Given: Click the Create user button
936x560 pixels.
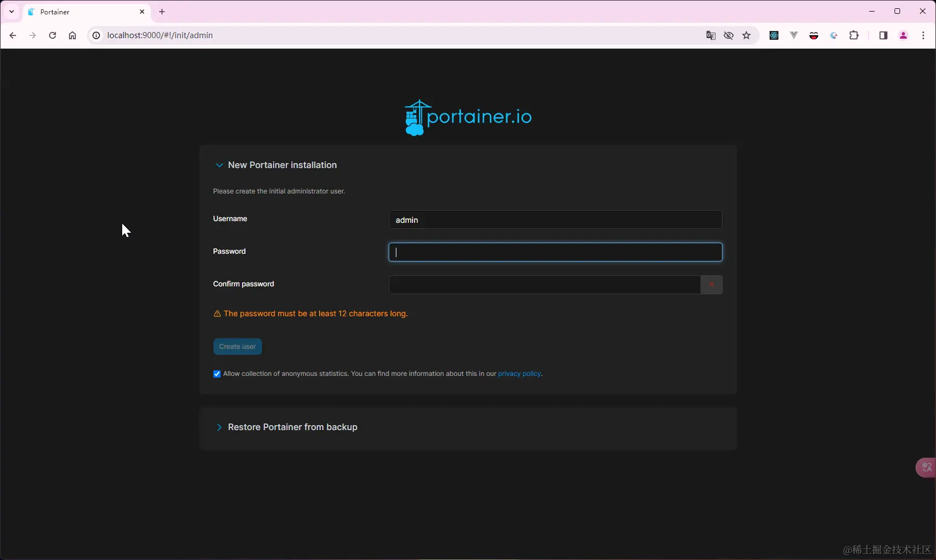Looking at the screenshot, I should (238, 347).
